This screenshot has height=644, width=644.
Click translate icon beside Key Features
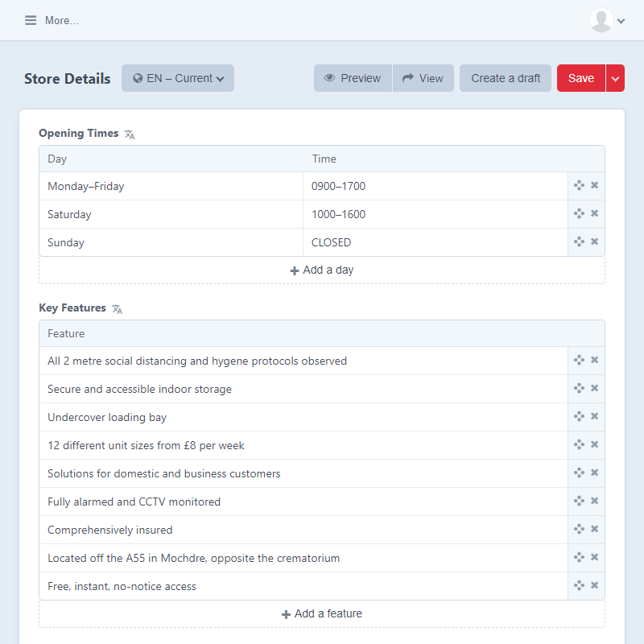(117, 309)
